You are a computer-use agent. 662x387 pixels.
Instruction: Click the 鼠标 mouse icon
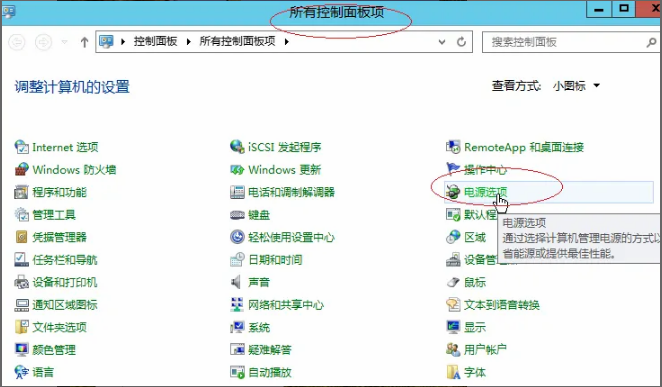pyautogui.click(x=453, y=282)
